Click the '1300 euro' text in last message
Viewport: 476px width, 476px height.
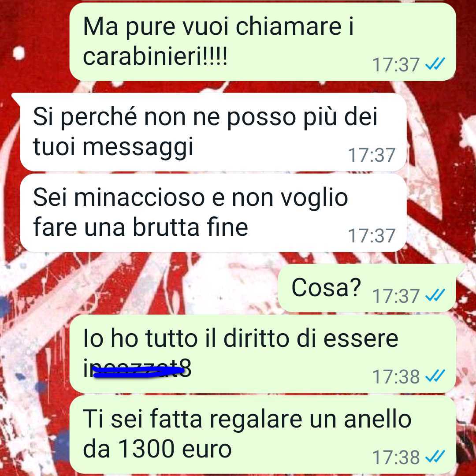[175, 449]
